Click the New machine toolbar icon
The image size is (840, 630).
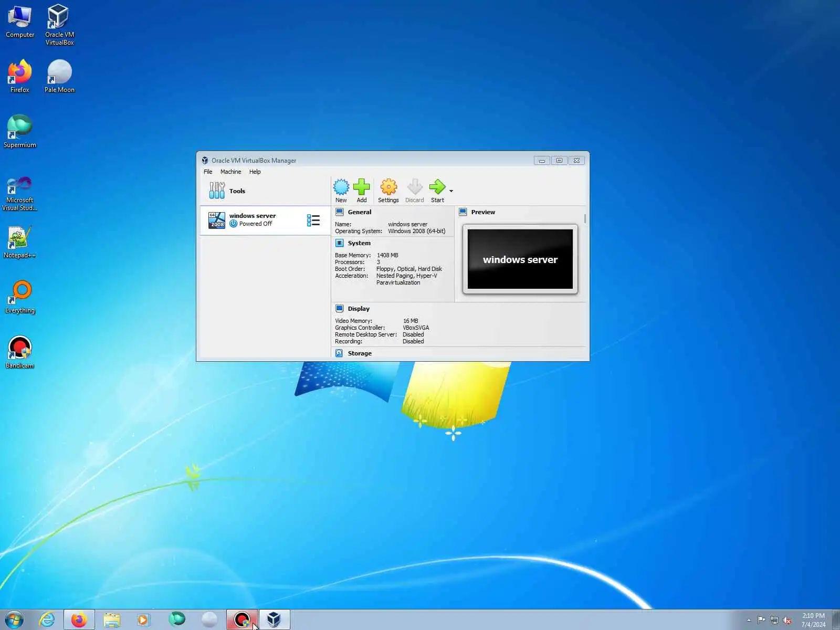341,191
